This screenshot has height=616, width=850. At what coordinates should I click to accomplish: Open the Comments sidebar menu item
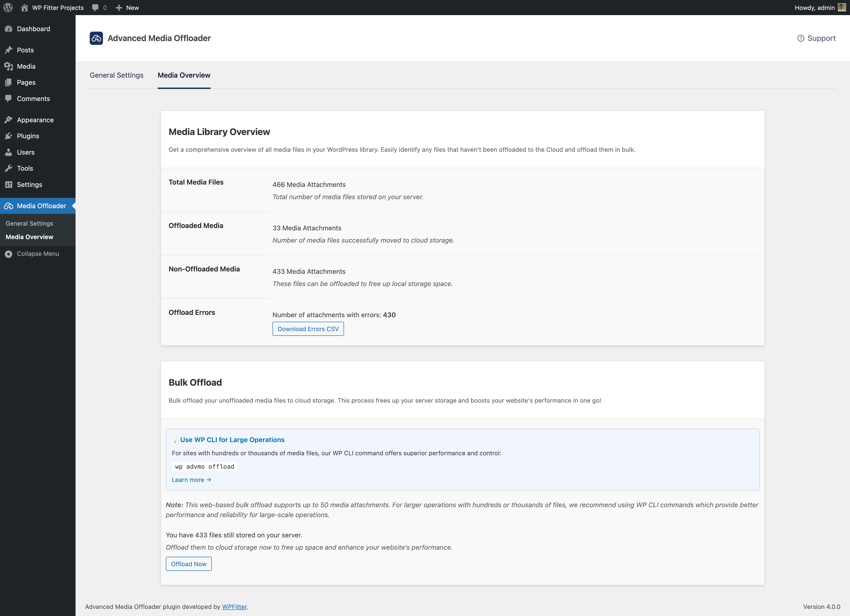tap(38, 99)
